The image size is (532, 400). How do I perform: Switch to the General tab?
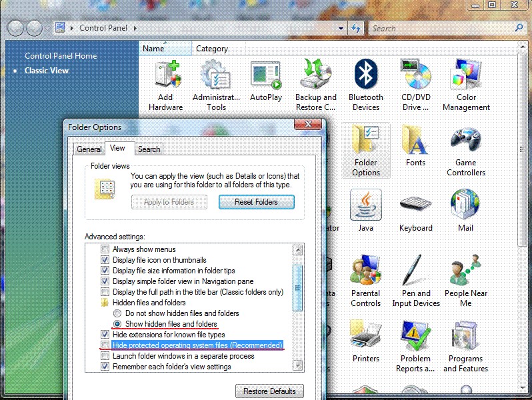tap(89, 149)
